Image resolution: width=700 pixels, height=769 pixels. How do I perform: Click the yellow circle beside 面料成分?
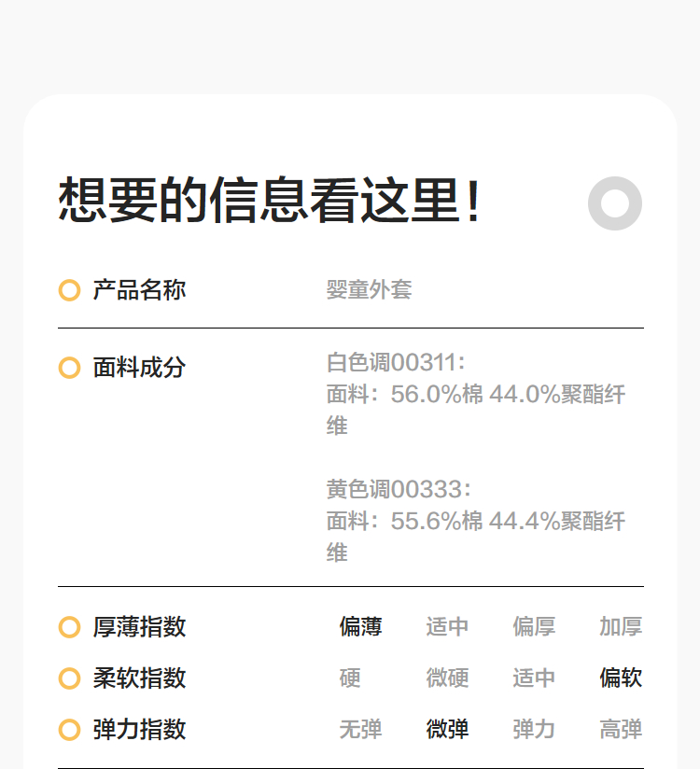pos(69,368)
